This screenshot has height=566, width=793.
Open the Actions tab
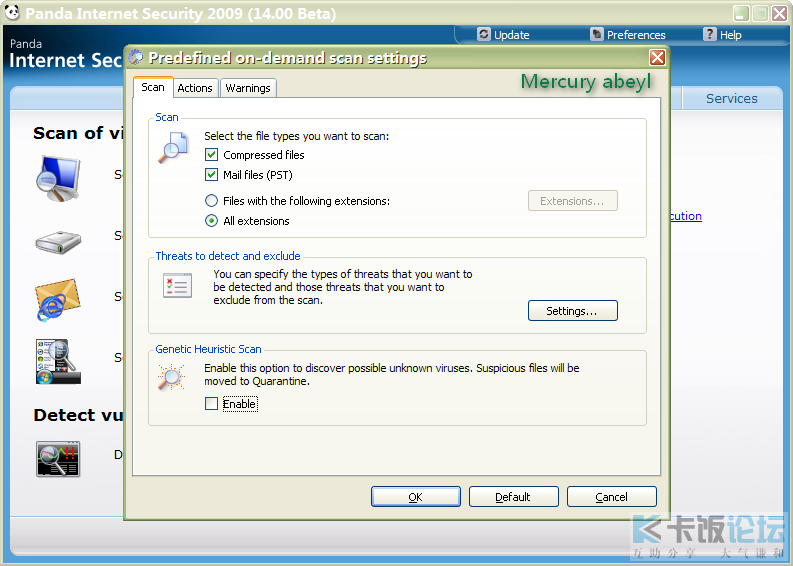pyautogui.click(x=195, y=88)
